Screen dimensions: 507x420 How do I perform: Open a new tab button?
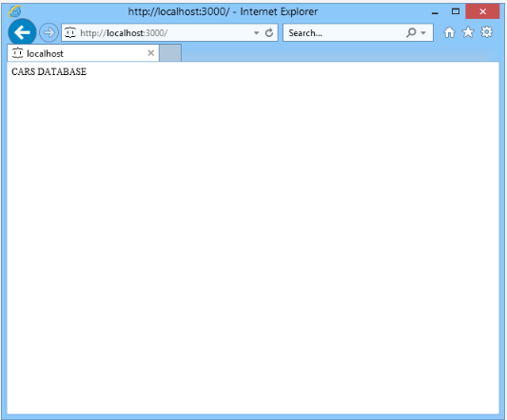(x=170, y=53)
